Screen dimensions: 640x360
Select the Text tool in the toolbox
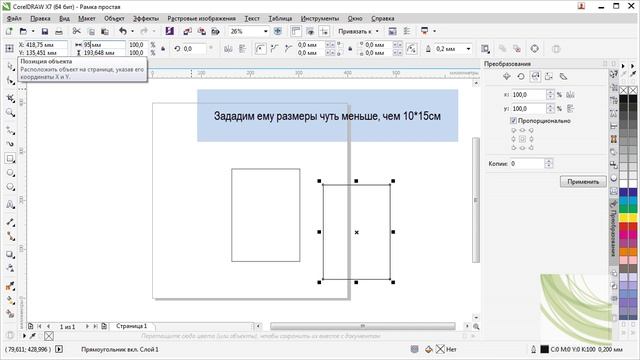(10, 205)
